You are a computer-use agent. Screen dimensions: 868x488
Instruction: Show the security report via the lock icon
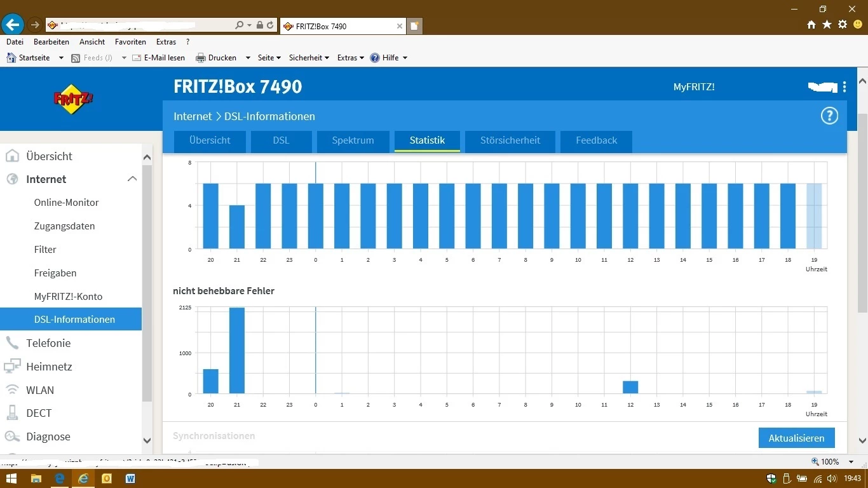click(x=259, y=25)
